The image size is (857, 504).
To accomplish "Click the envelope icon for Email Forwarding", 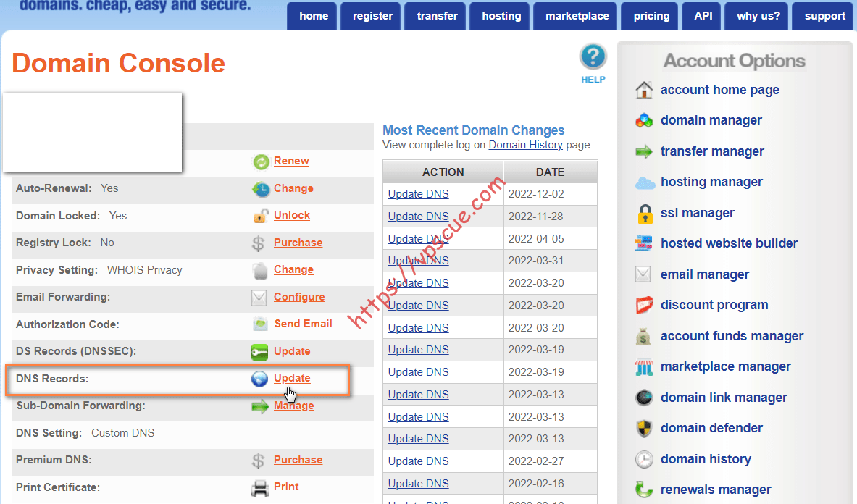I will (x=259, y=298).
